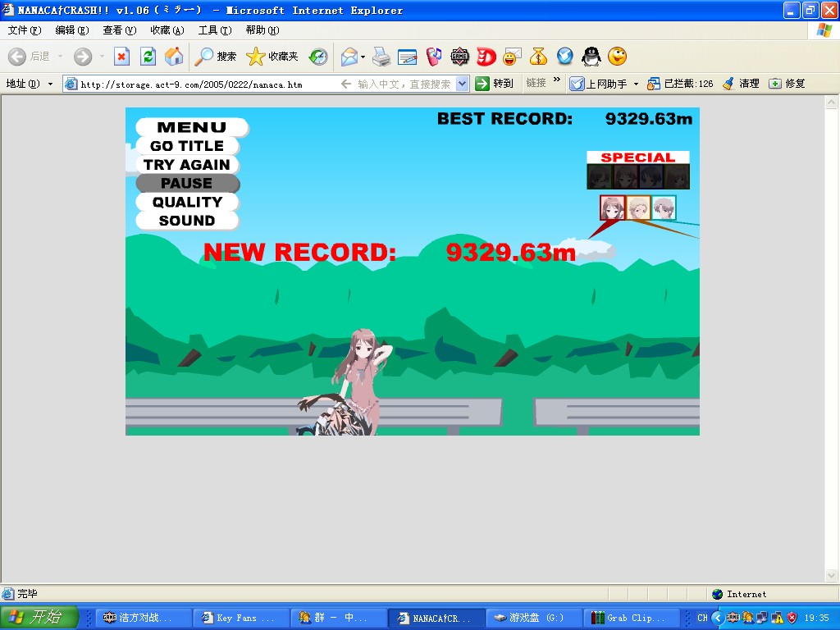Stop page loading with red X icon

point(122,57)
